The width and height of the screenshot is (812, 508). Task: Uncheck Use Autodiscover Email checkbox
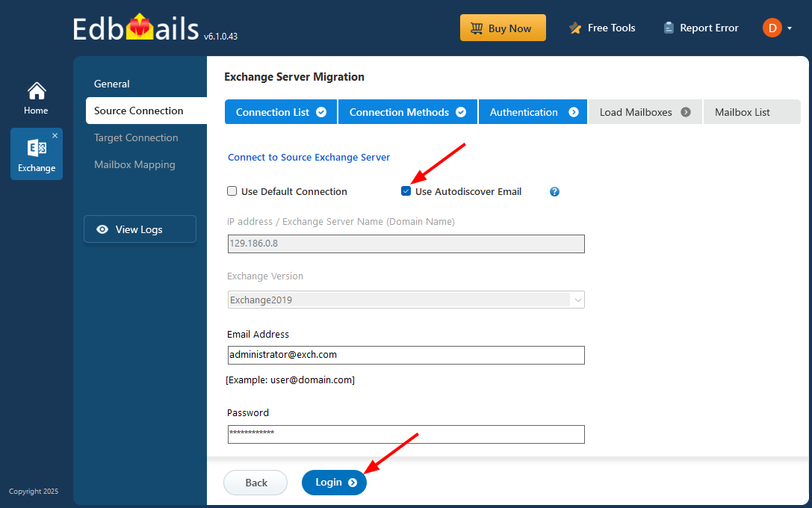coord(406,191)
